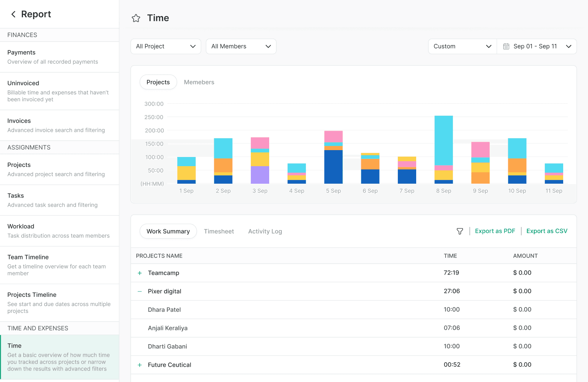
Task: Click the back arrow next to Report
Action: [13, 15]
